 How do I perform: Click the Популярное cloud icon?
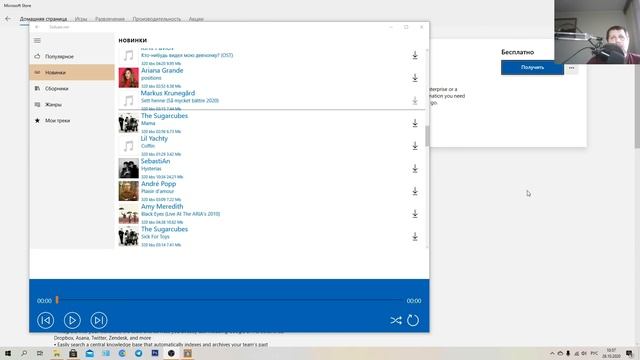coord(37,56)
